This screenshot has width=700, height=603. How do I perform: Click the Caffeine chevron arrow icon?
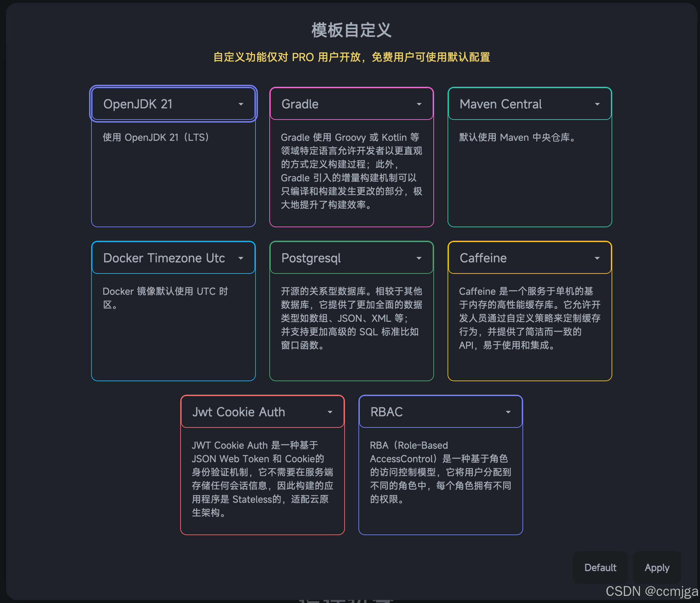[x=597, y=258]
